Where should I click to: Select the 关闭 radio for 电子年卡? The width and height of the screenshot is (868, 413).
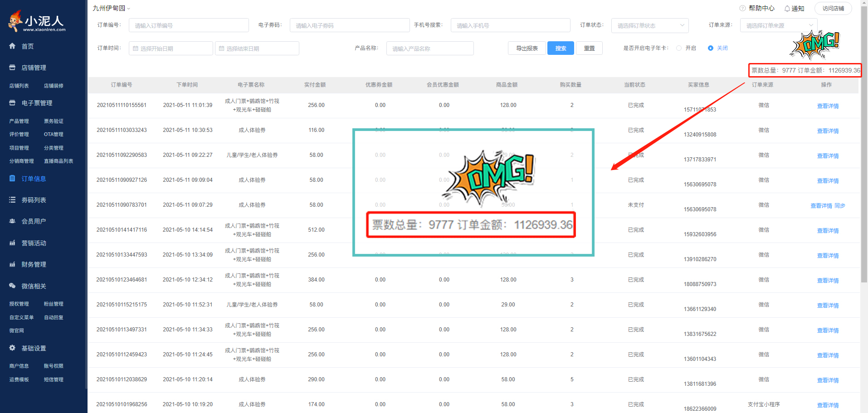tap(711, 48)
